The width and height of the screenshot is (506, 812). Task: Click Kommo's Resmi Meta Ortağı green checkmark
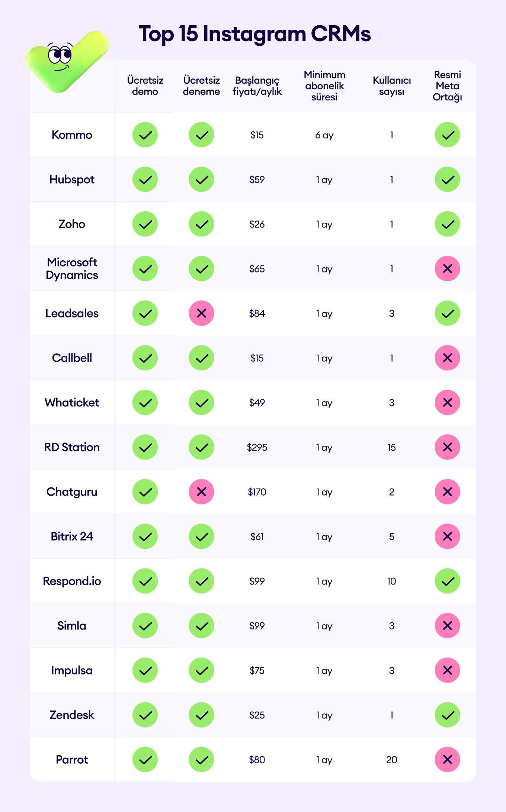(447, 135)
